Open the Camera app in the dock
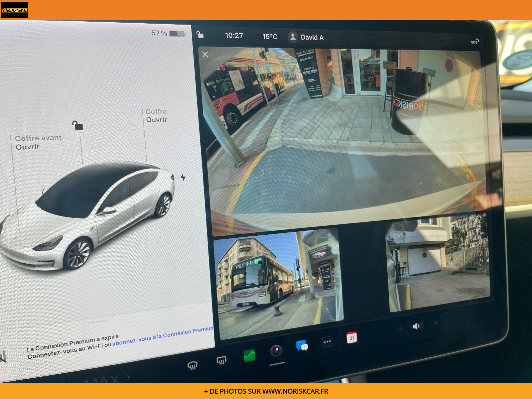The image size is (532, 399). [276, 350]
